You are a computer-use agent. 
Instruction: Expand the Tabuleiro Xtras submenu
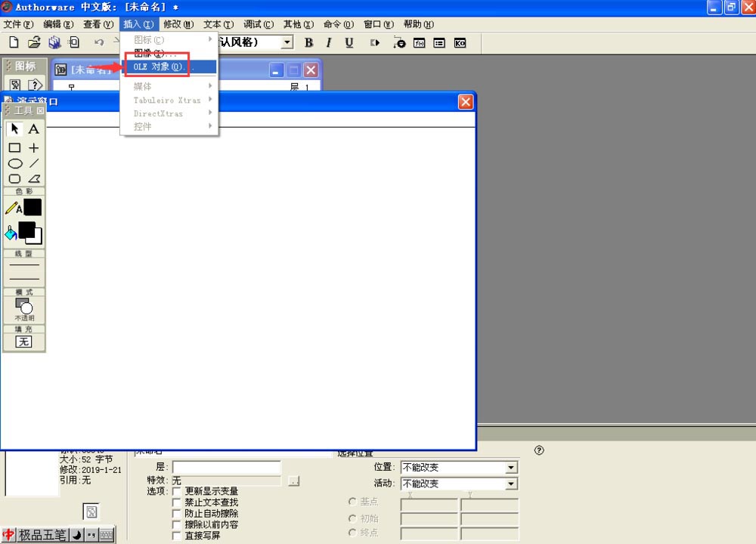pyautogui.click(x=169, y=100)
